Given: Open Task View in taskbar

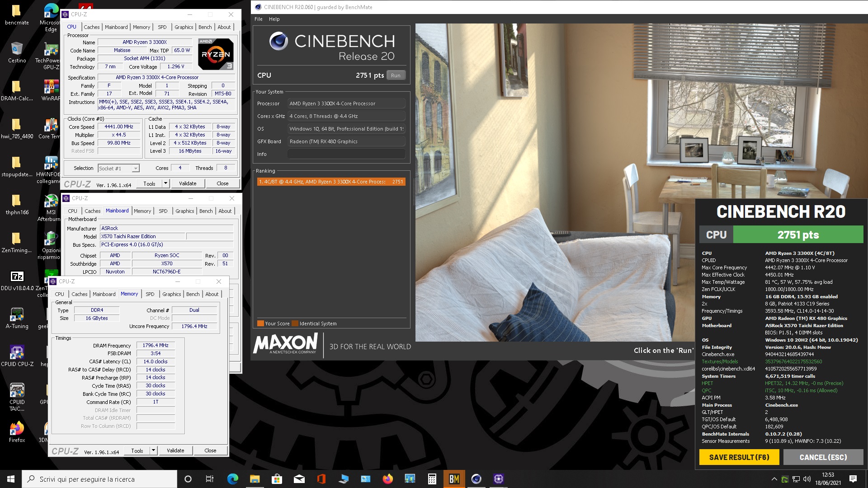Looking at the screenshot, I should 209,479.
